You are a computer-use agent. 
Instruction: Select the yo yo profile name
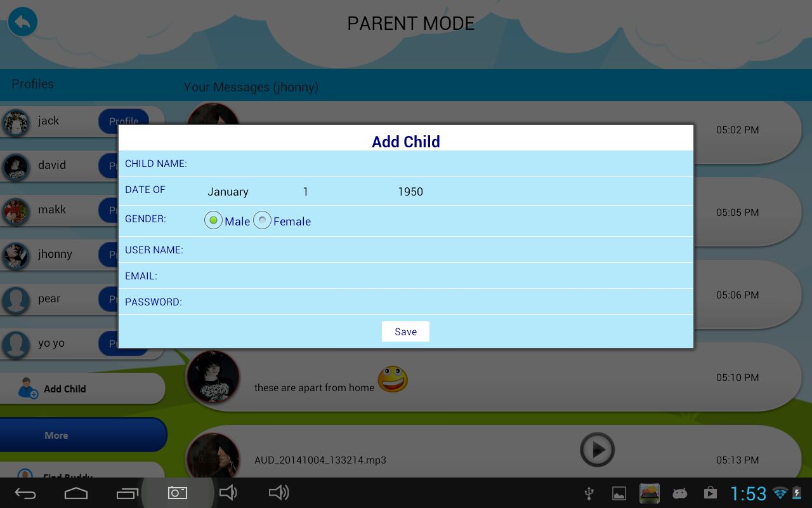(x=51, y=343)
